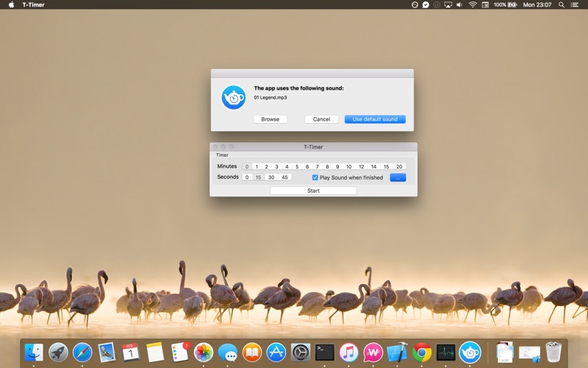Open the Apple menu

pyautogui.click(x=11, y=4)
